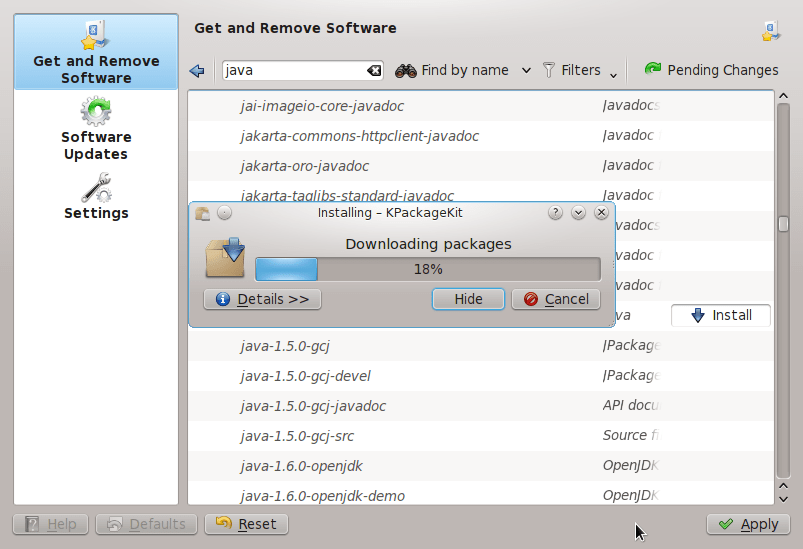View Pending Changes
The height and width of the screenshot is (549, 803).
click(711, 70)
